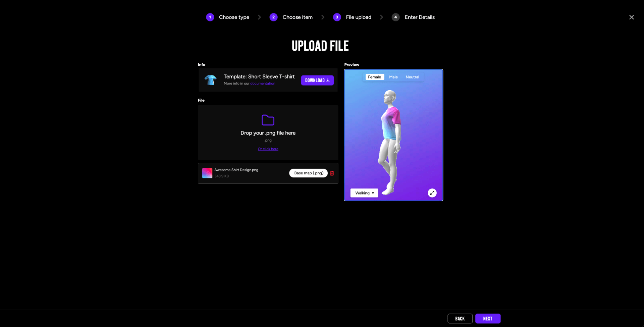
Task: Go to Enter Details step
Action: (419, 17)
